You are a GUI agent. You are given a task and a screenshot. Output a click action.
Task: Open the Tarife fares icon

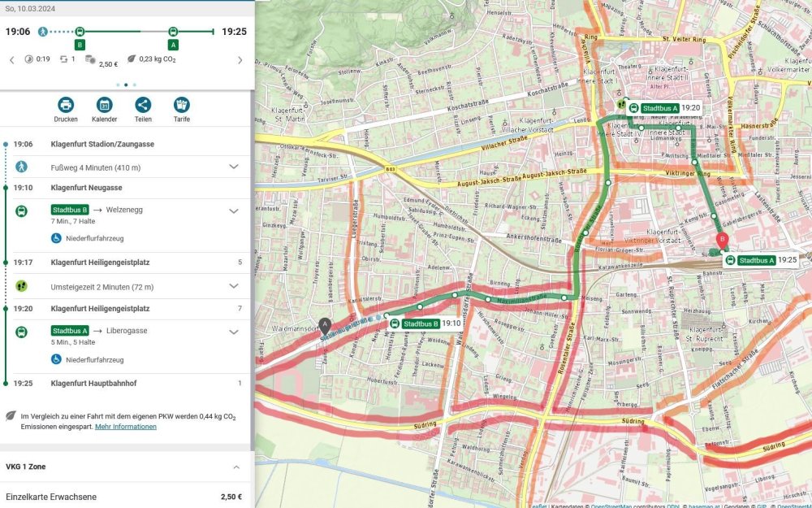[182, 105]
